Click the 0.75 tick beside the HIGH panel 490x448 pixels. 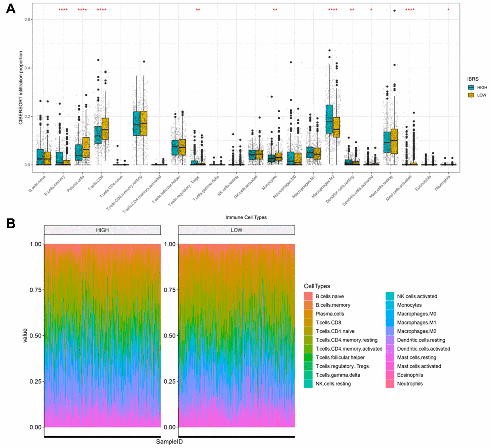pyautogui.click(x=36, y=290)
